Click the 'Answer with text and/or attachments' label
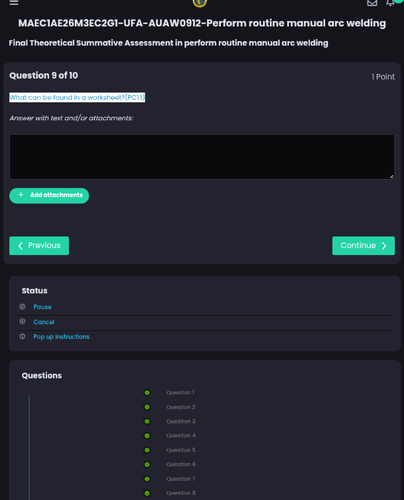 click(71, 118)
